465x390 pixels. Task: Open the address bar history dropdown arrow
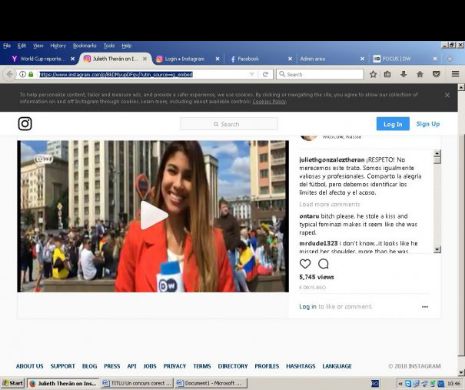tap(252, 74)
